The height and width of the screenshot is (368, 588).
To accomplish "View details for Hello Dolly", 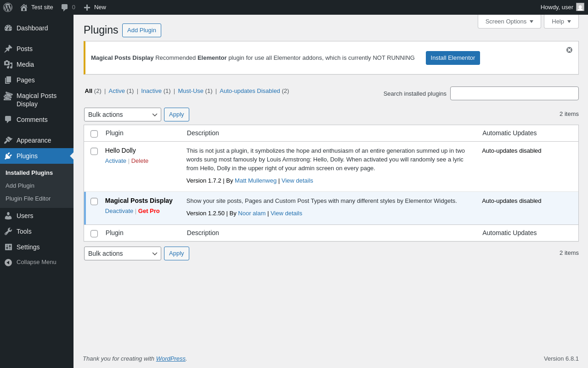I will (x=297, y=181).
